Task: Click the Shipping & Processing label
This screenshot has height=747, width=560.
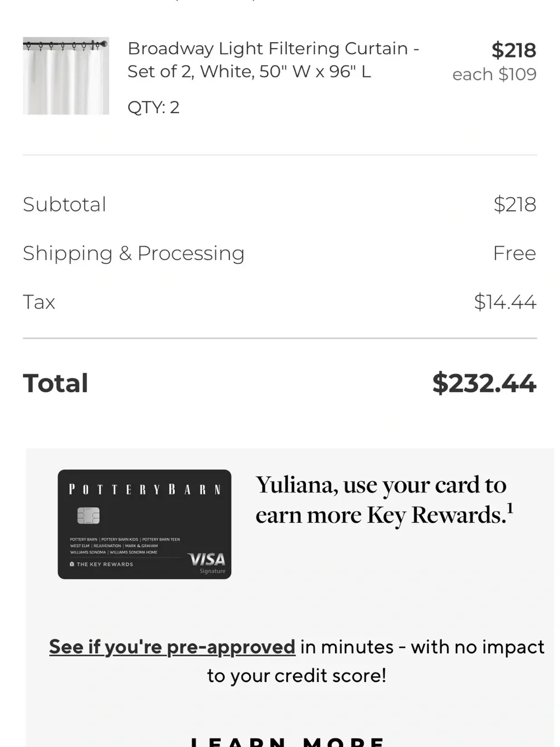Action: pyautogui.click(x=134, y=253)
